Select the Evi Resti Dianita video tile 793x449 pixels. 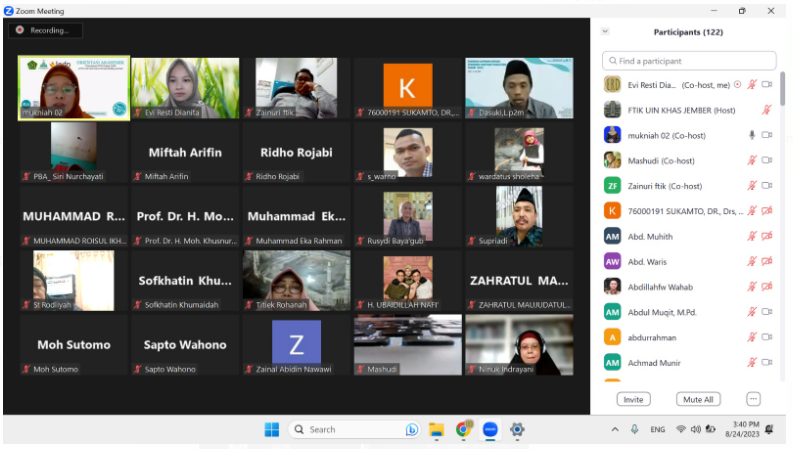(185, 88)
